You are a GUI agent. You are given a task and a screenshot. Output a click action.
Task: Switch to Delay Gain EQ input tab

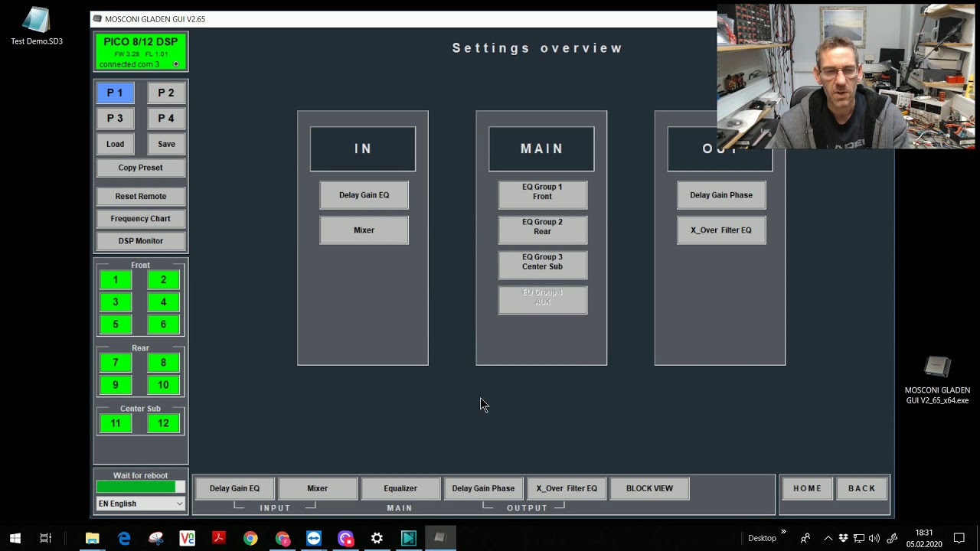click(234, 488)
